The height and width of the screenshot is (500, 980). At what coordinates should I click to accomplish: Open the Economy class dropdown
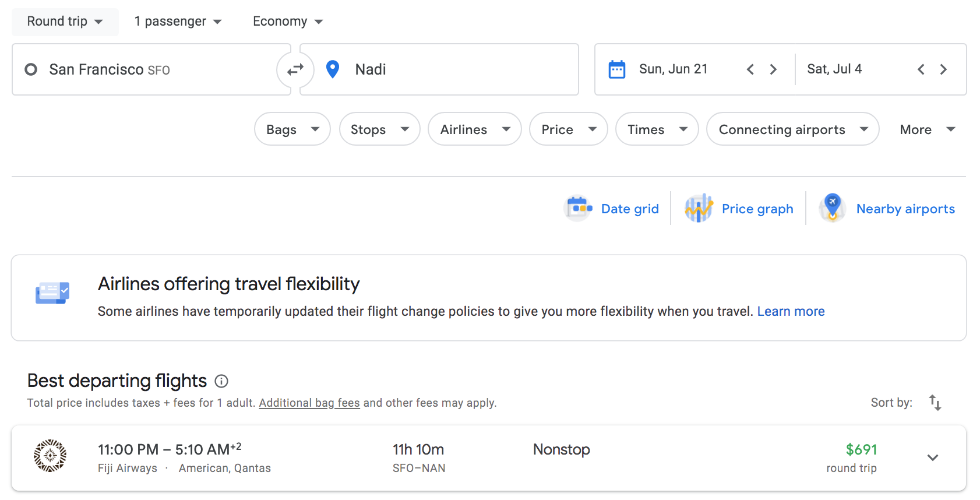point(288,22)
